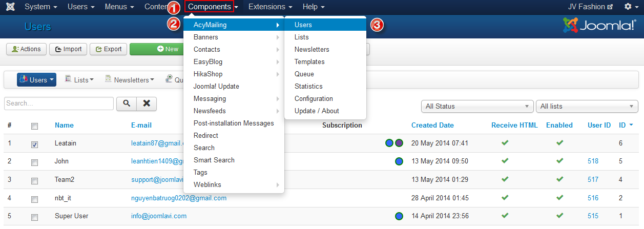The width and height of the screenshot is (644, 229).
Task: Select Newsletters in AcyMailing submenu
Action: 311,50
